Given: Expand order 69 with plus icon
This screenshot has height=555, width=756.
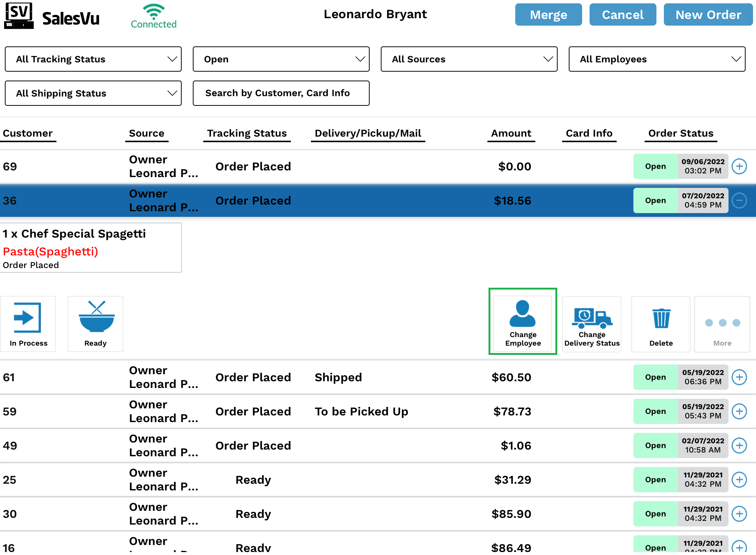Looking at the screenshot, I should (x=739, y=166).
